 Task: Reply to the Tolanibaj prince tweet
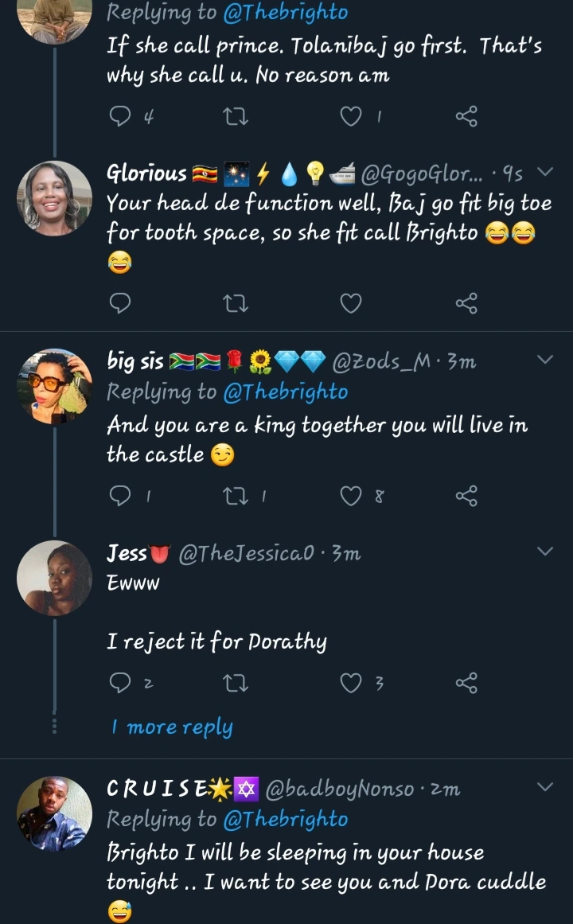(119, 117)
